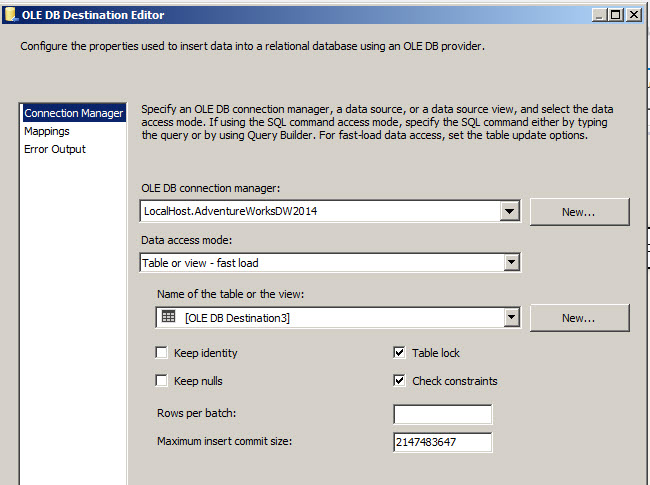The height and width of the screenshot is (485, 650).
Task: Click the table icon beside OLE DB Destination3
Action: 168,317
